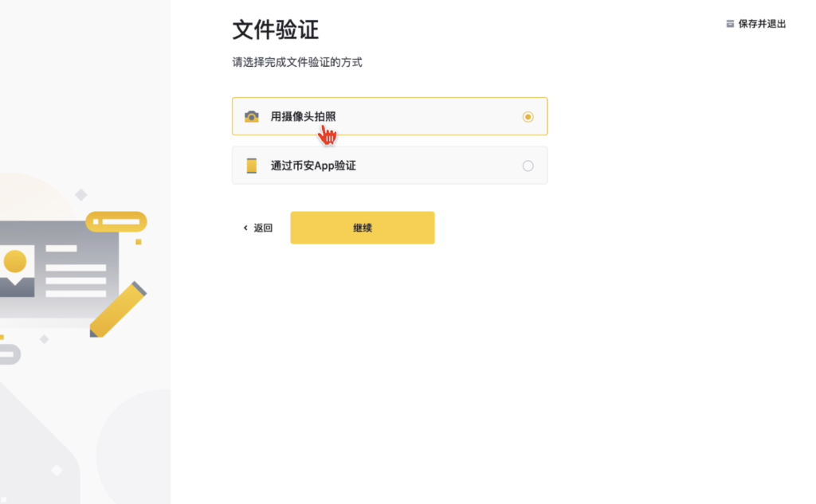Click the 保存并退出 text link
816x504 pixels.
(762, 24)
